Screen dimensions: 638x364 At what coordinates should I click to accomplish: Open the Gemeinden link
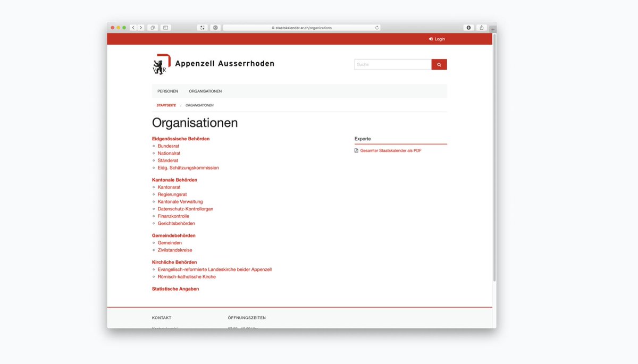(x=170, y=243)
